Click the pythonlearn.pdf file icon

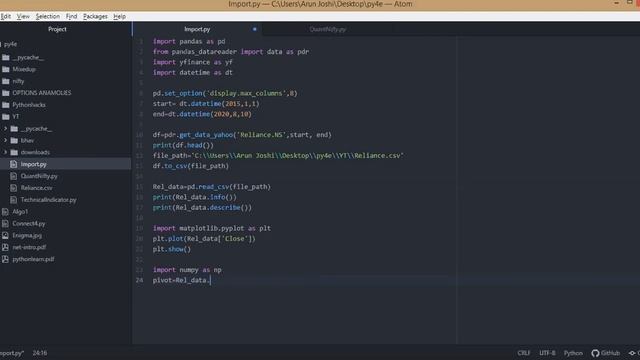point(5,259)
